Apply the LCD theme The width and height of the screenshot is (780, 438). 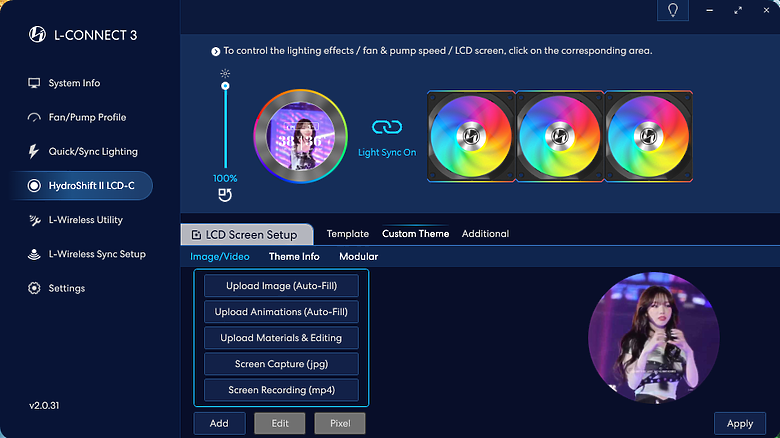click(740, 424)
